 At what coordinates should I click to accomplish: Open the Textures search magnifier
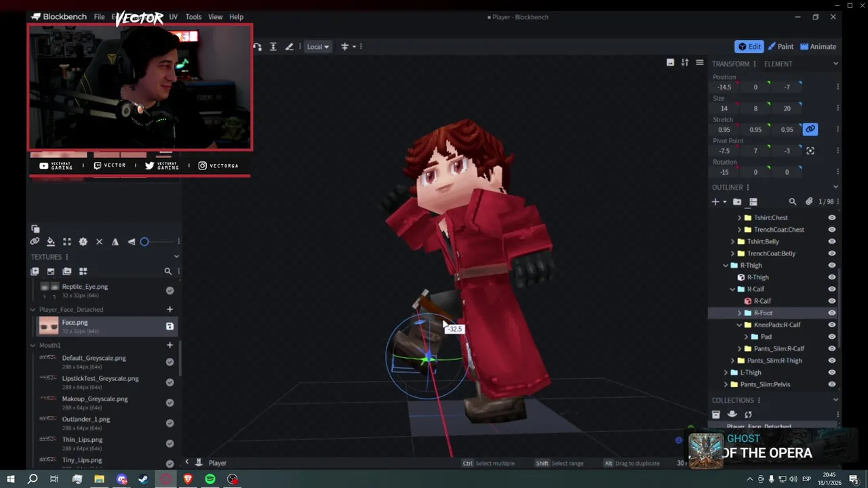click(x=167, y=271)
